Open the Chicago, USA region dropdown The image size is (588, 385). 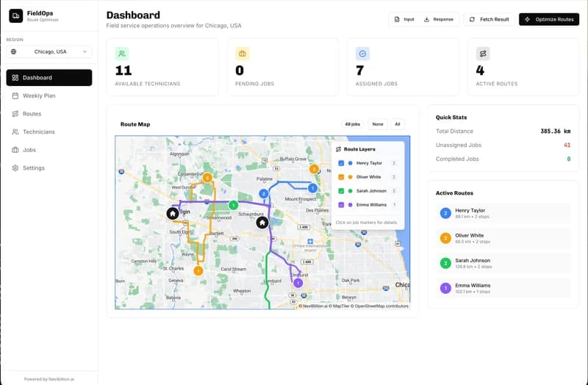click(49, 51)
